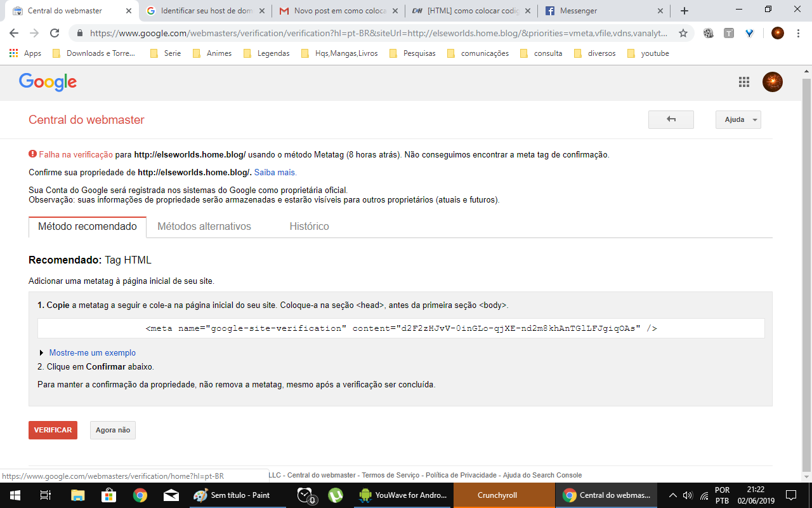812x508 pixels.
Task: Open the 'Serie' bookmark folder
Action: 166,53
